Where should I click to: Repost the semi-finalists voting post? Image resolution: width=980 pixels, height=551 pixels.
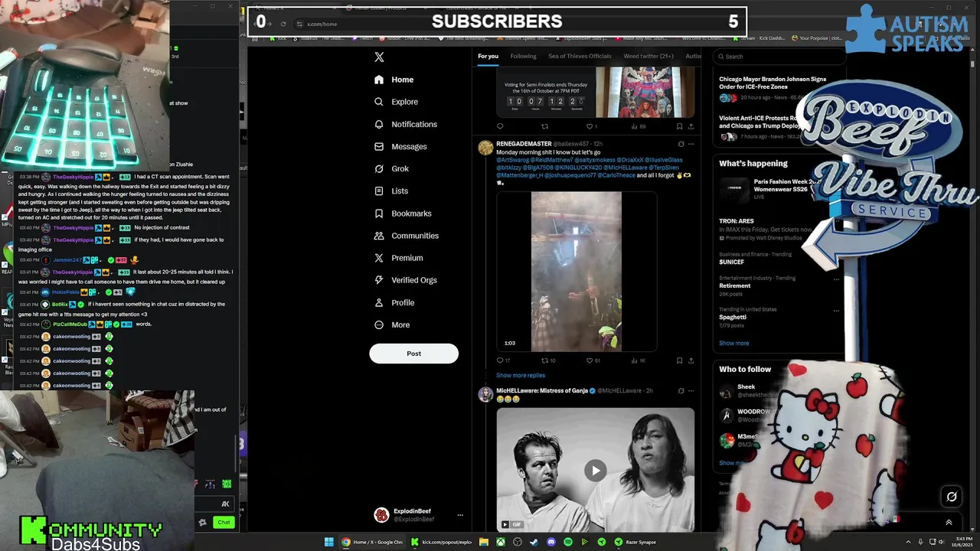point(545,126)
